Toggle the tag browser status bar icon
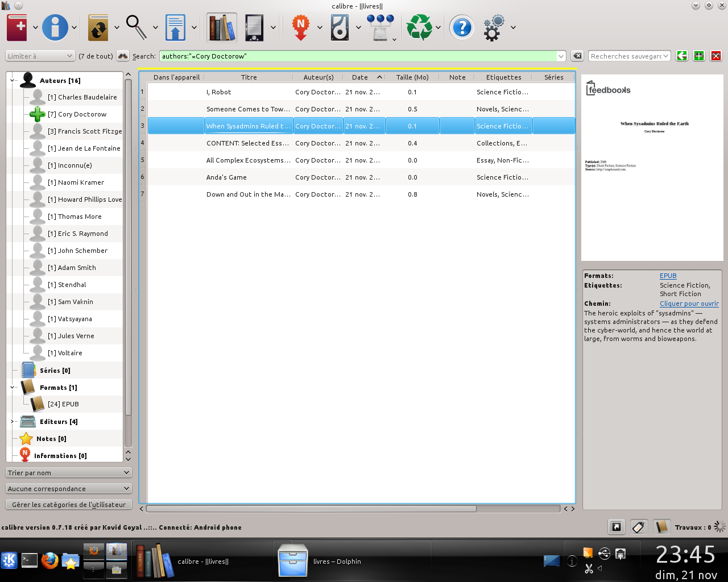This screenshot has width=728, height=582. (639, 527)
